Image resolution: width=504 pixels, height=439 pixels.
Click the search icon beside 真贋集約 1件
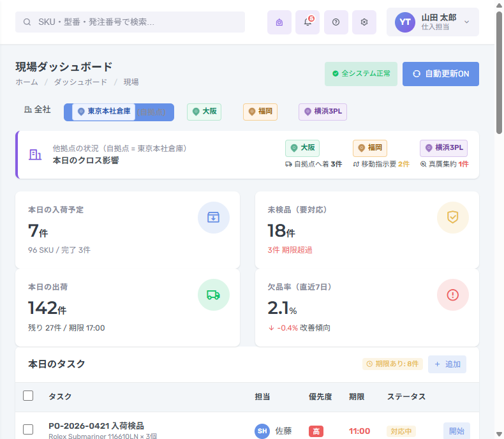424,164
